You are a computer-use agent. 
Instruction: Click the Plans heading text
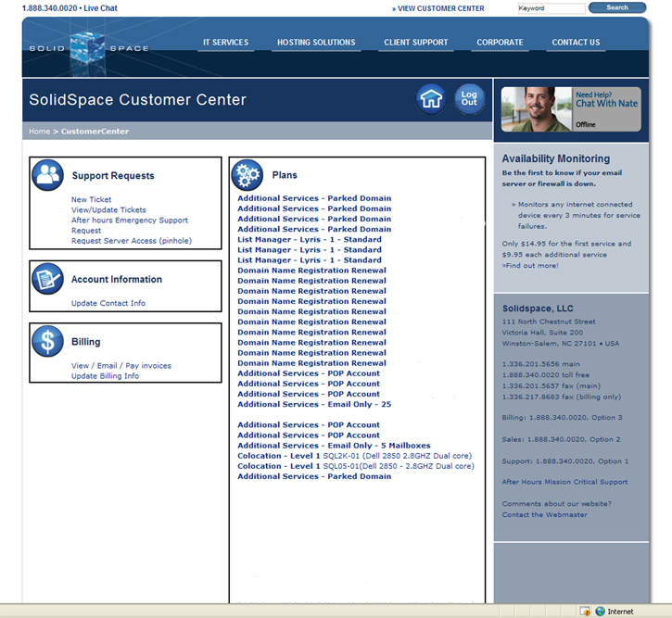285,175
